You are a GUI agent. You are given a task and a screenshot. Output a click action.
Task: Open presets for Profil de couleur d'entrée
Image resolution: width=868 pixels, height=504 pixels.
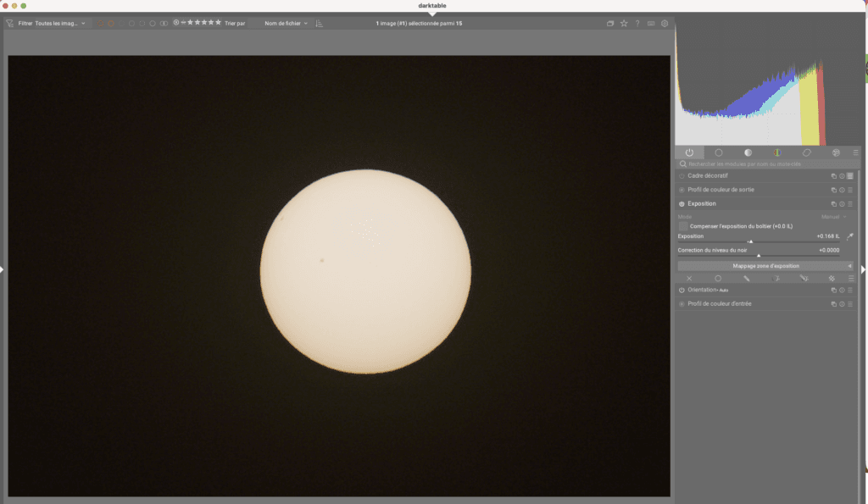point(849,304)
